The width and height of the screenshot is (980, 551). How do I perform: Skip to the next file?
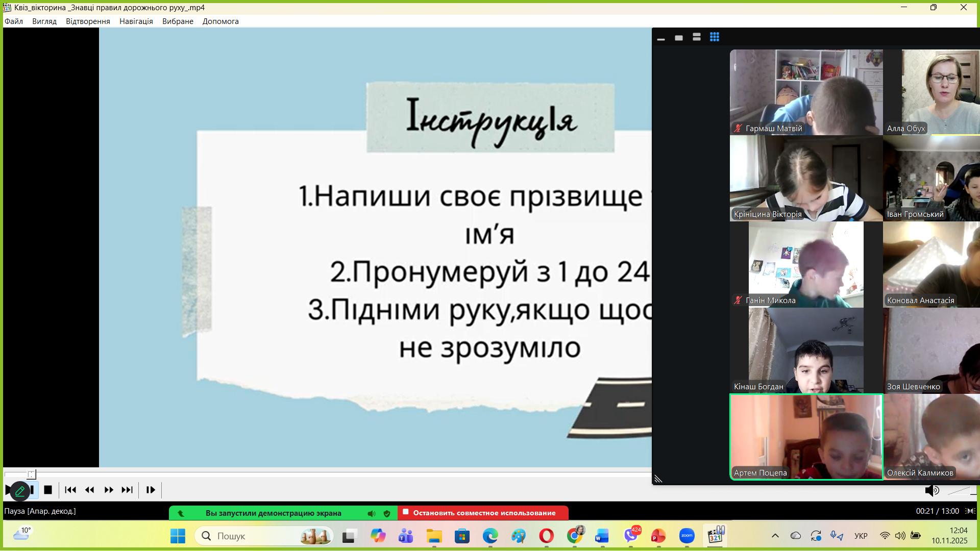(x=127, y=490)
